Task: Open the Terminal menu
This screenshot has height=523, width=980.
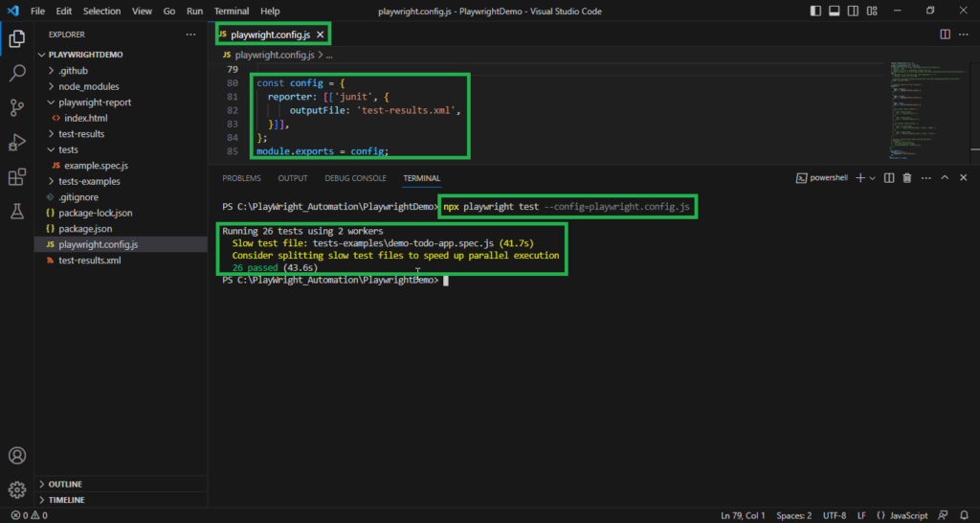Action: click(232, 11)
